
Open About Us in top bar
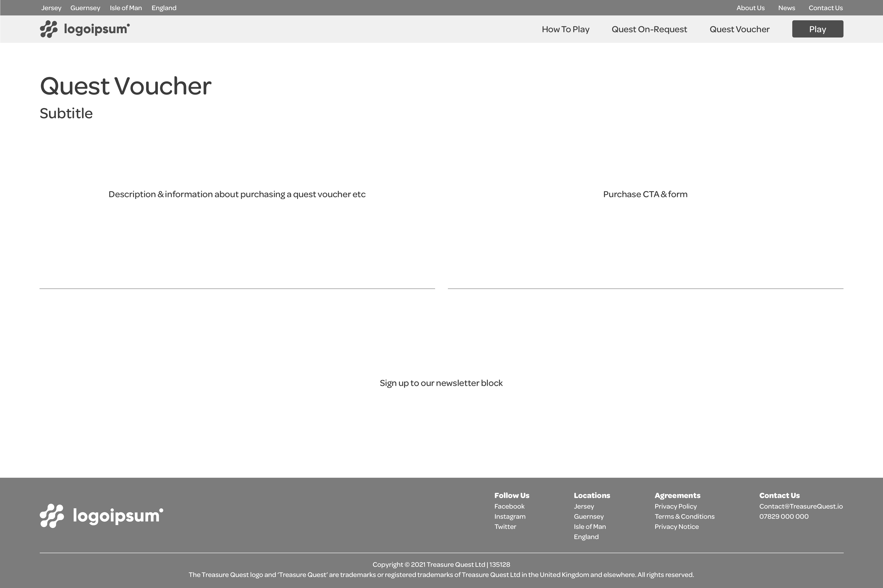[750, 8]
